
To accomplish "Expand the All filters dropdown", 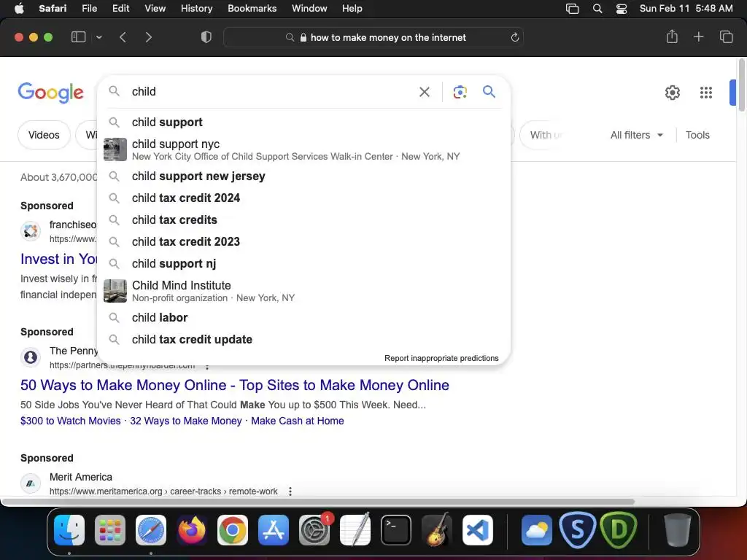I will [636, 135].
